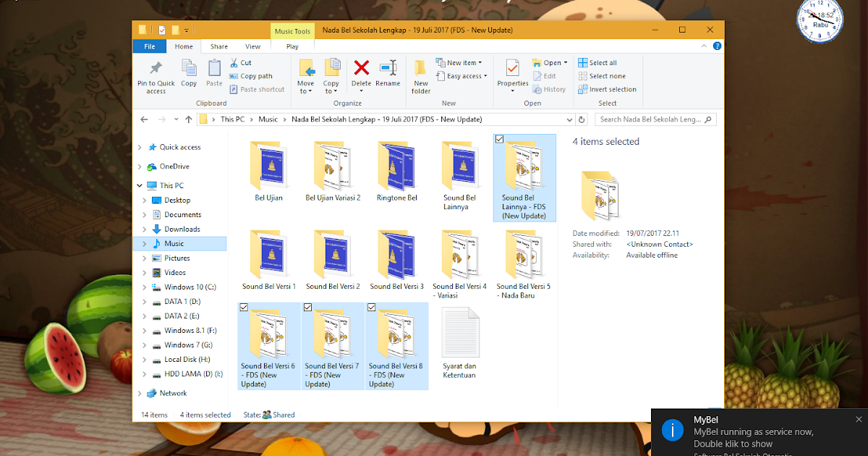Open Customize Quick Access Toolbar dropdown

pos(187,30)
